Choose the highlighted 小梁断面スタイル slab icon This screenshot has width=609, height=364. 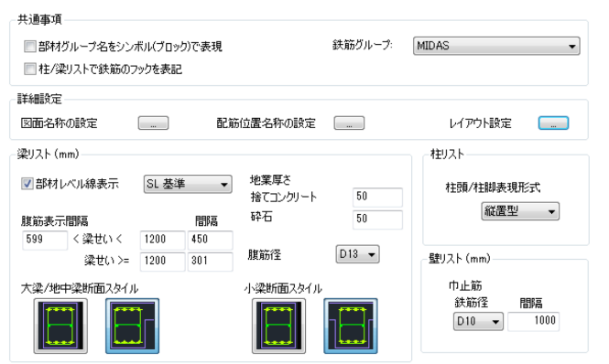coord(351,326)
